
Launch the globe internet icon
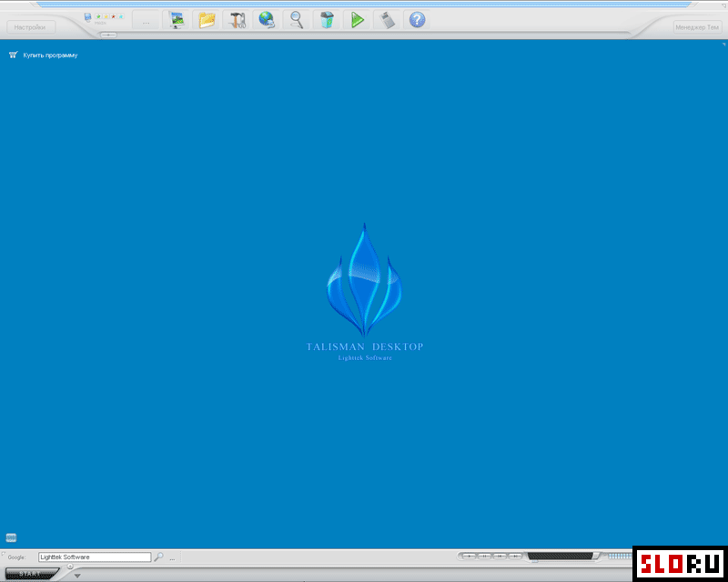(267, 20)
